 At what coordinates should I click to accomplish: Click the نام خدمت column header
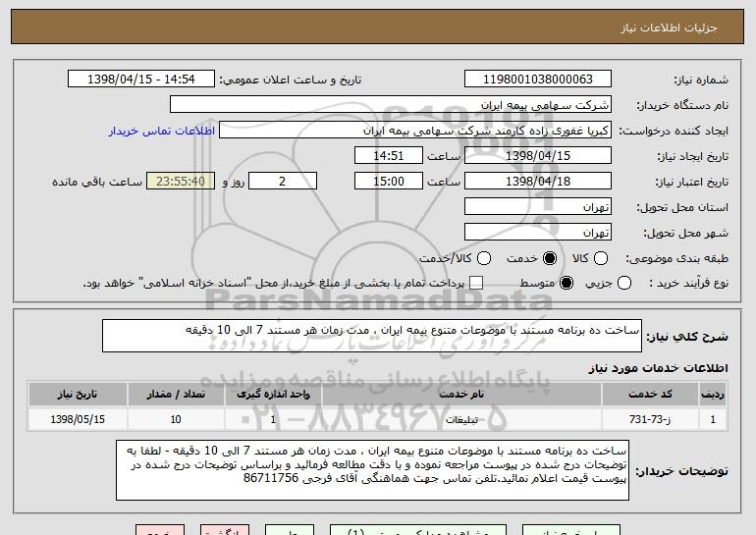coord(461,395)
